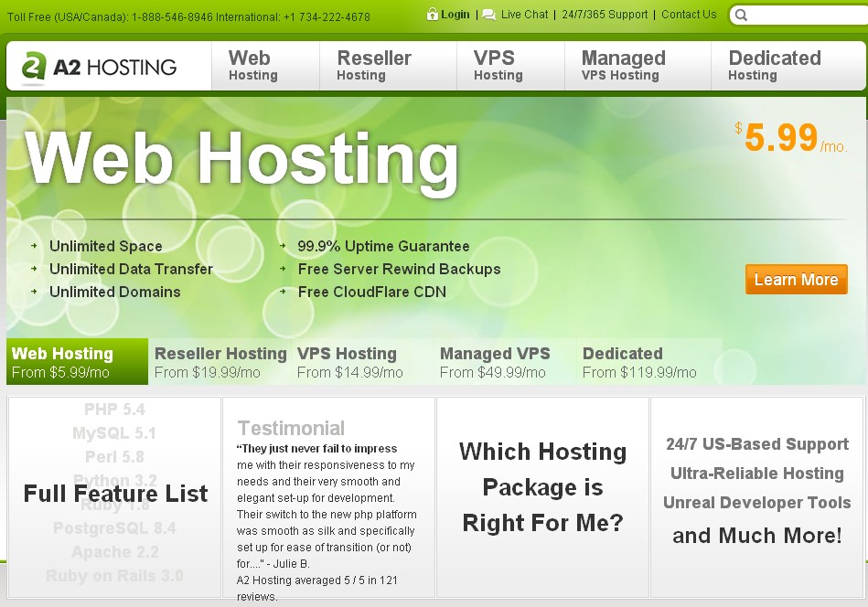868x607 pixels.
Task: Click the toll free phone number text
Action: 188,17
